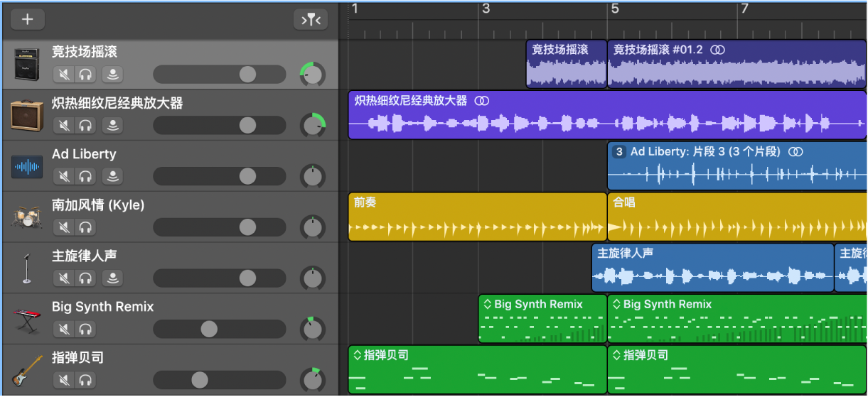Open the catch playhead filter button
Image resolution: width=868 pixels, height=397 pixels.
tap(311, 19)
